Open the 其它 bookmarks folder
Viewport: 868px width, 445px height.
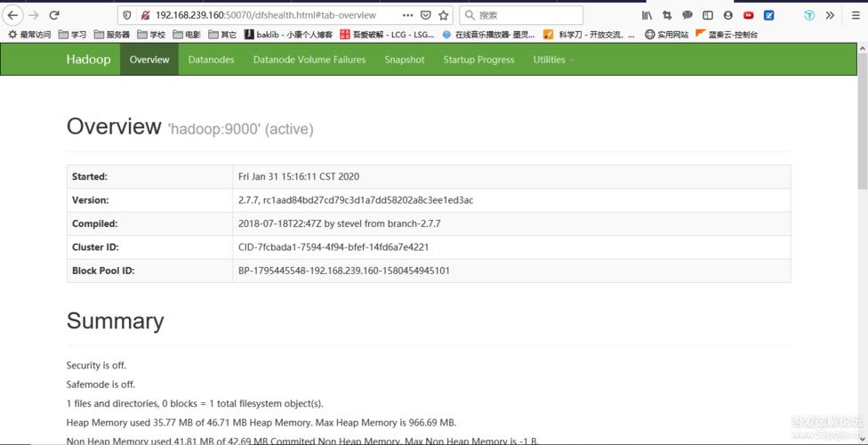(x=222, y=35)
